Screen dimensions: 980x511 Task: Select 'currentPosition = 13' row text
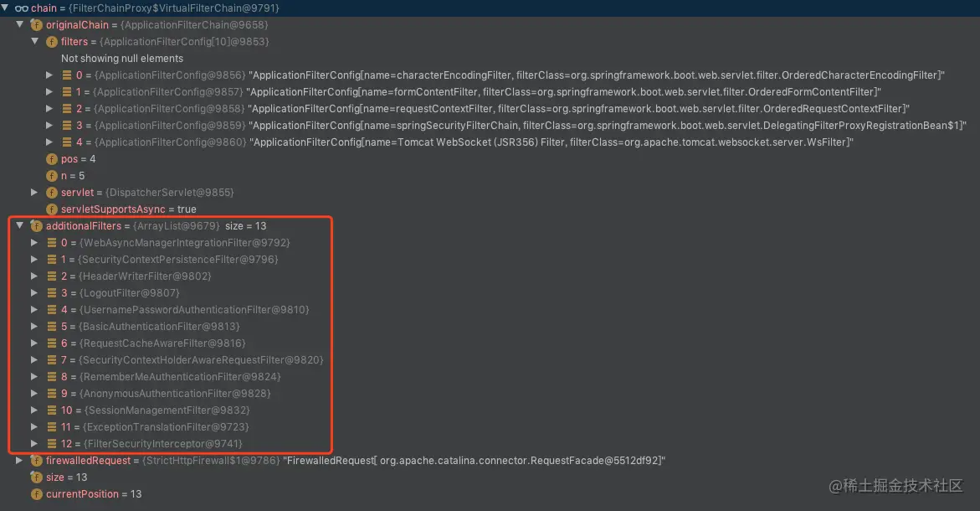(x=94, y=494)
